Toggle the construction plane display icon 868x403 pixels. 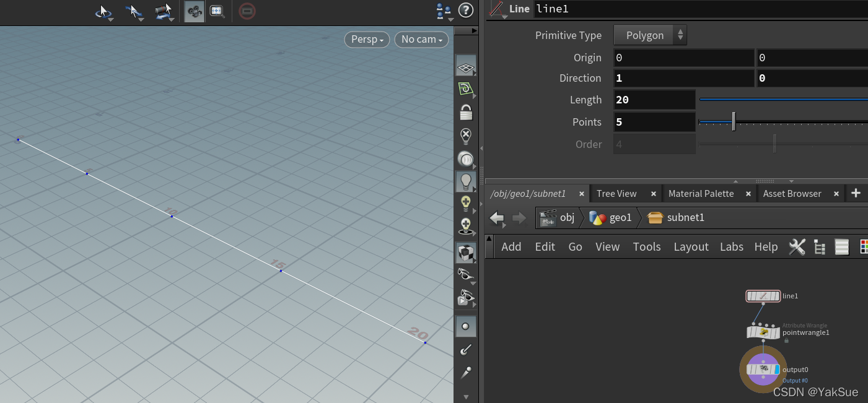[x=466, y=66]
